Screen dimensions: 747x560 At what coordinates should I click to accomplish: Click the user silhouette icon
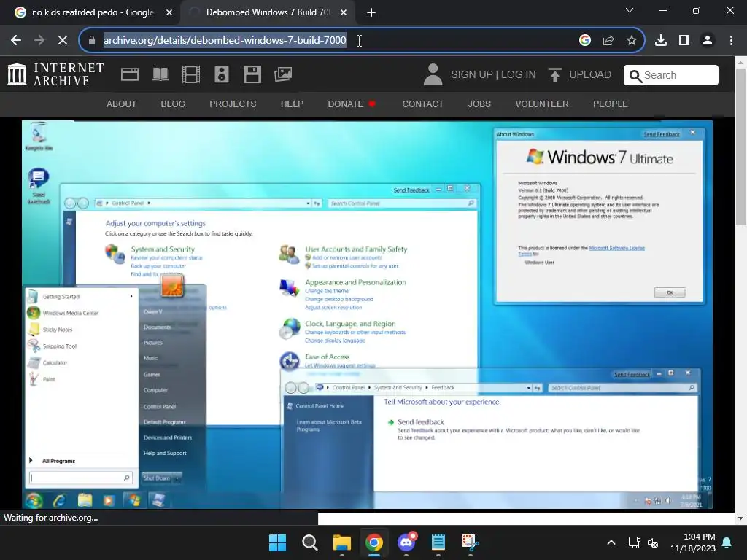coord(433,75)
